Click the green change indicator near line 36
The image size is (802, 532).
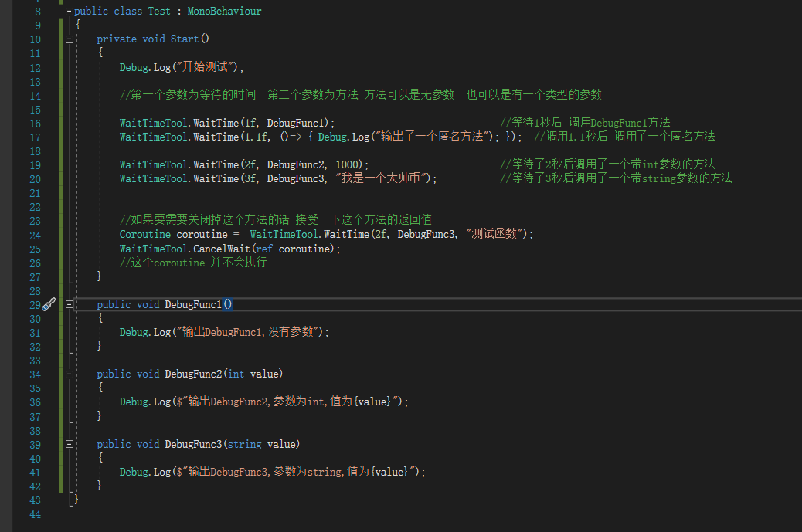(x=60, y=402)
